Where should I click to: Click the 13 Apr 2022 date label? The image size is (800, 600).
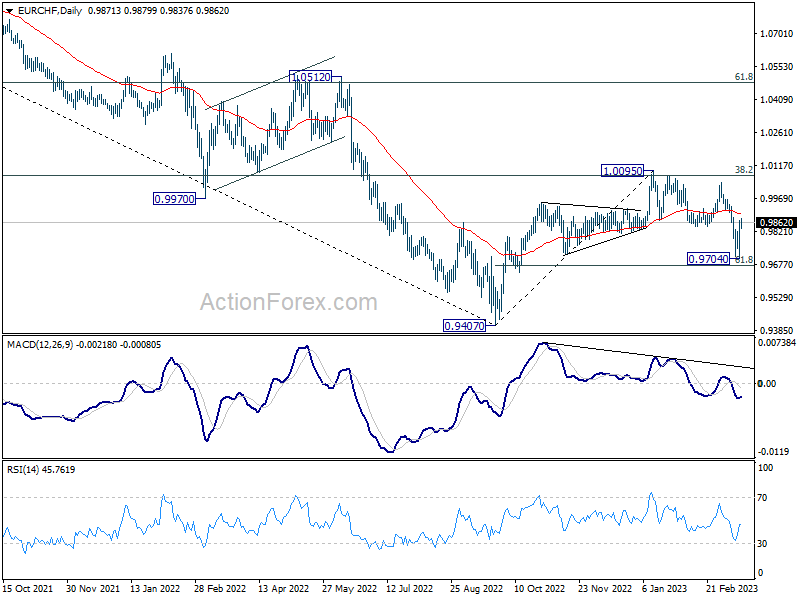[284, 589]
